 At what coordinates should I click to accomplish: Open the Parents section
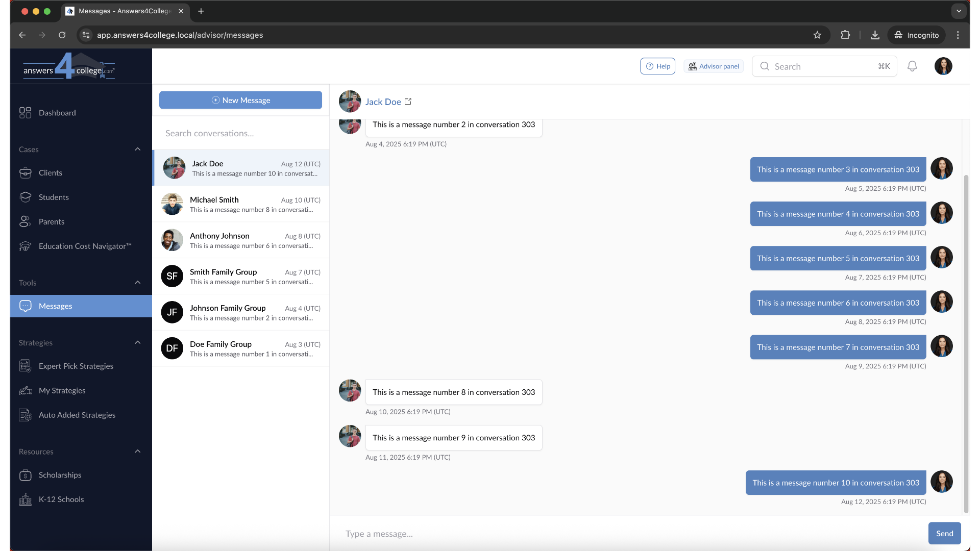tap(52, 221)
